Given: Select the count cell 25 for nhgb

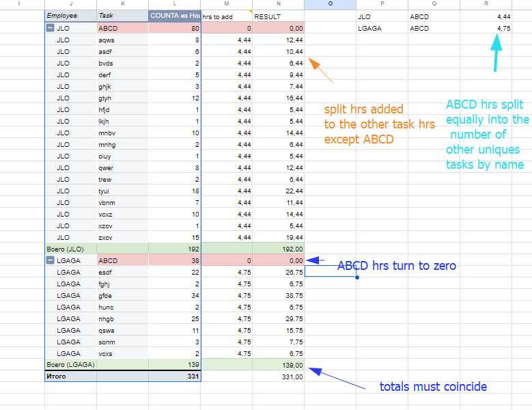Looking at the screenshot, I should (174, 318).
